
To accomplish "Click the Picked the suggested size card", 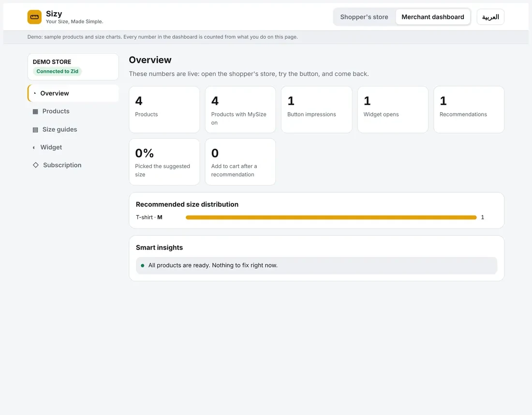I will [164, 162].
